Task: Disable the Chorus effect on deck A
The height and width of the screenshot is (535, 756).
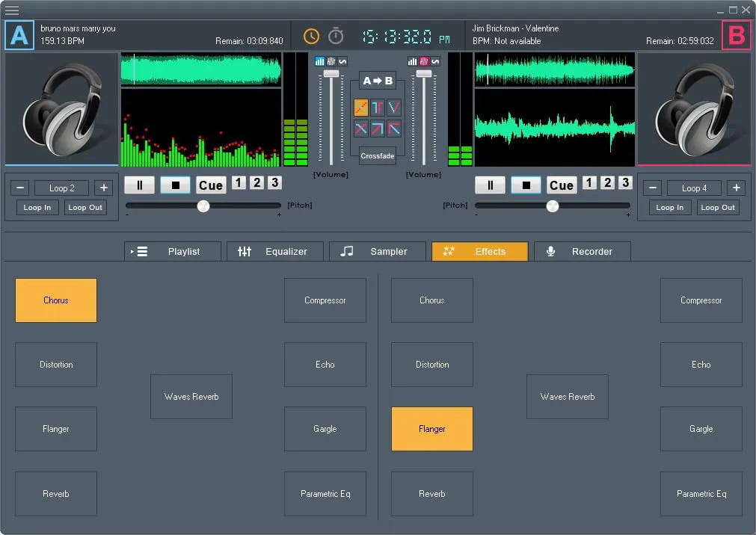Action: (55, 300)
